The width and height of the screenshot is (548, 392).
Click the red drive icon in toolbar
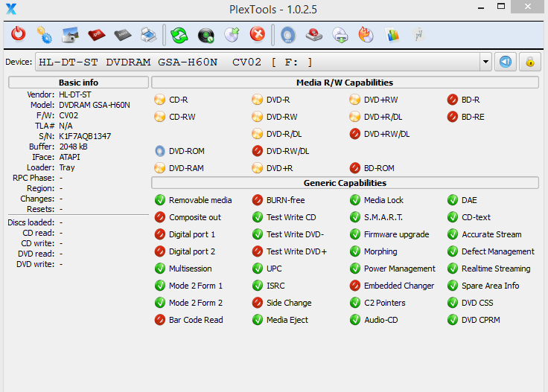[314, 35]
